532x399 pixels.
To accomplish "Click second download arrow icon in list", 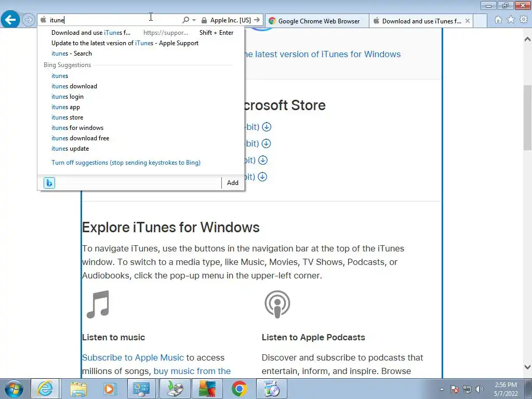I will coord(267,143).
